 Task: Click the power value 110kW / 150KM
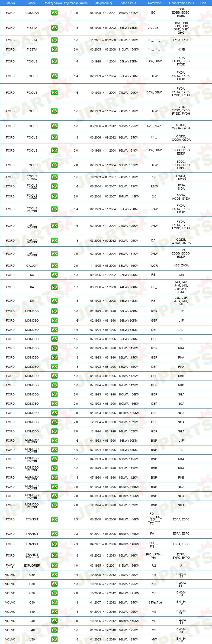pyautogui.click(x=129, y=49)
